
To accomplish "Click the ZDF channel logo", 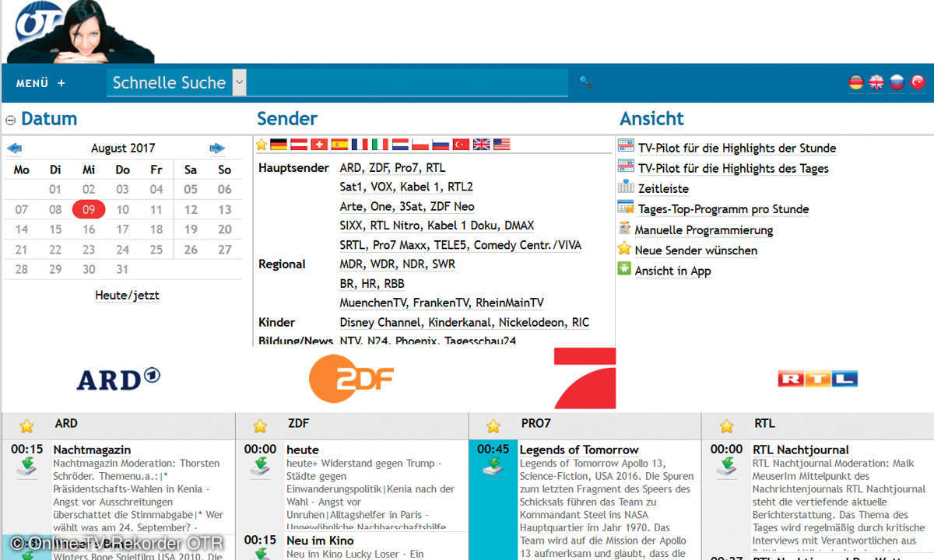I will point(351,379).
